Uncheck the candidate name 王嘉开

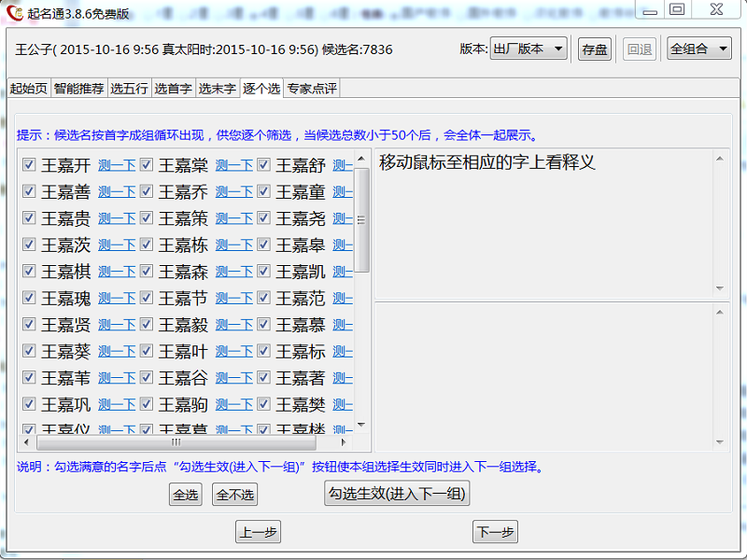click(29, 167)
